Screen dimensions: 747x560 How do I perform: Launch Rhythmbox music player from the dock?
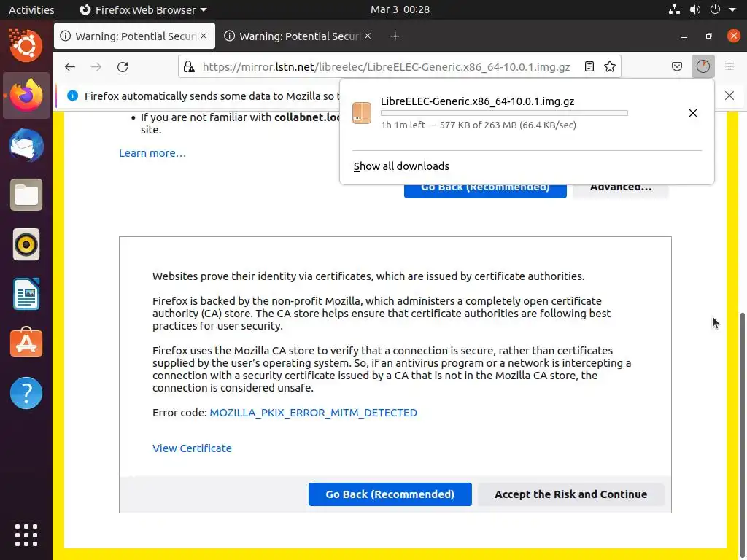click(26, 245)
